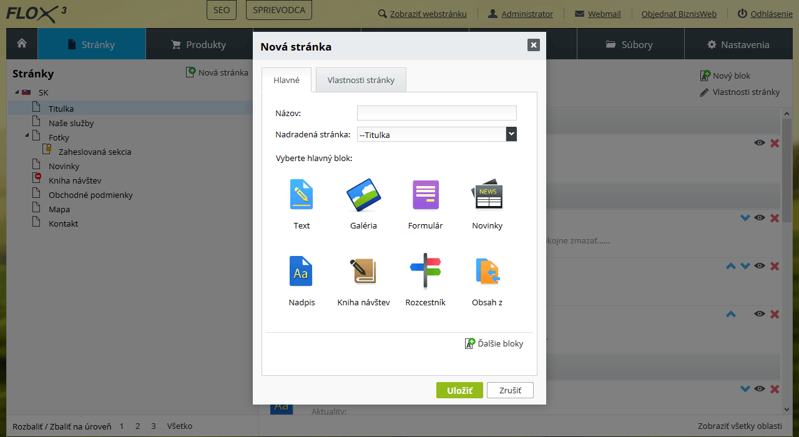Select the Text block icon
The height and width of the screenshot is (437, 799).
[301, 195]
